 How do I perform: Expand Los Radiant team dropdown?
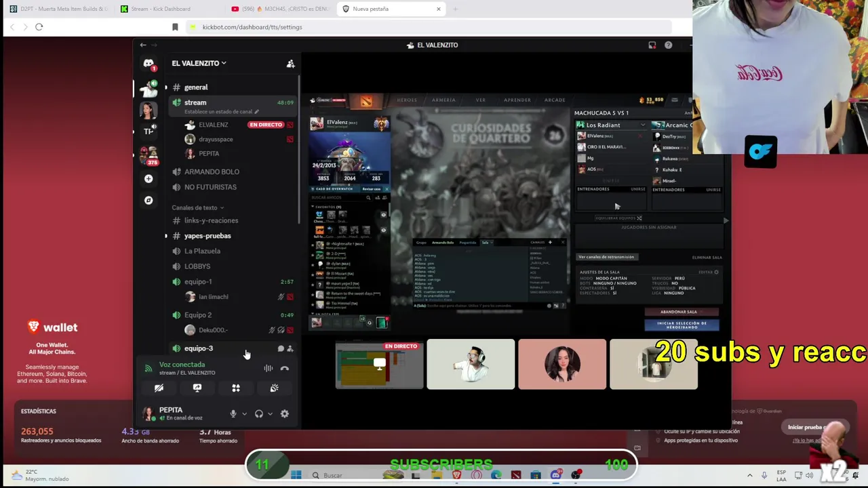click(642, 125)
